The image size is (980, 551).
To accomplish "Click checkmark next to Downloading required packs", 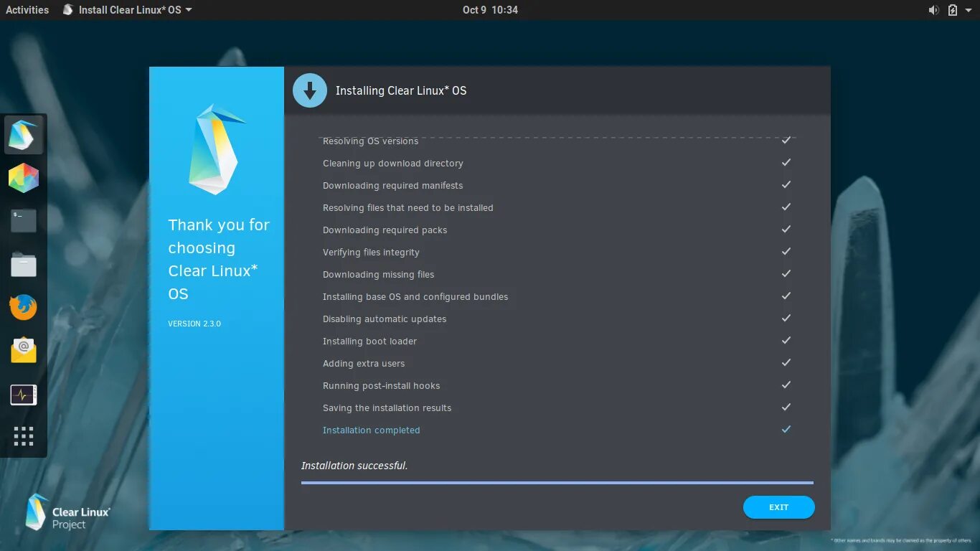I will point(786,229).
